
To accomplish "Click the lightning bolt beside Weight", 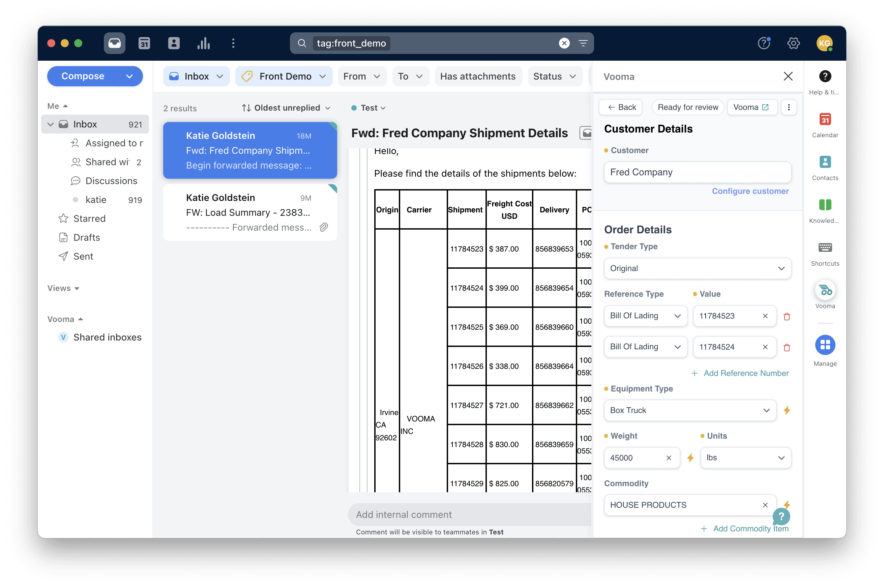I will click(690, 458).
